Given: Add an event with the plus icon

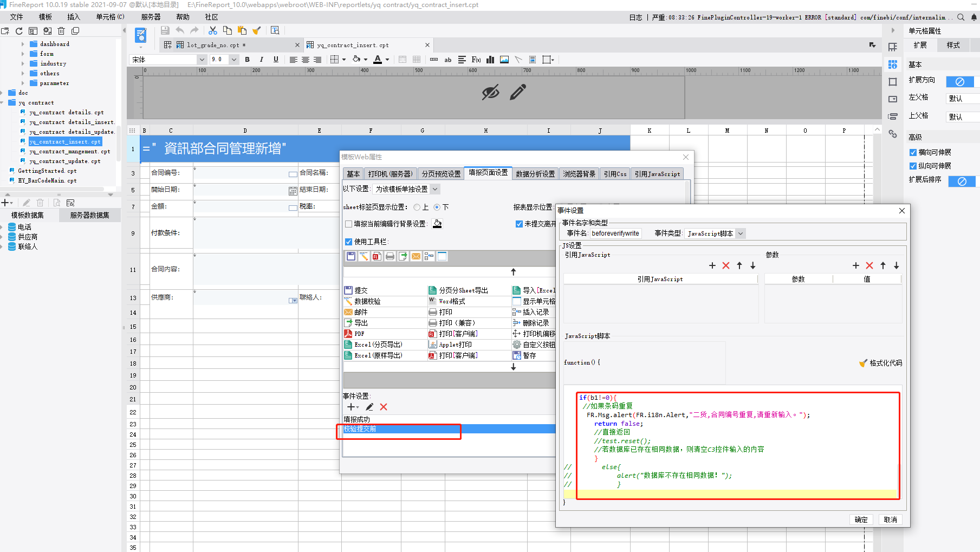Looking at the screenshot, I should pyautogui.click(x=352, y=407).
